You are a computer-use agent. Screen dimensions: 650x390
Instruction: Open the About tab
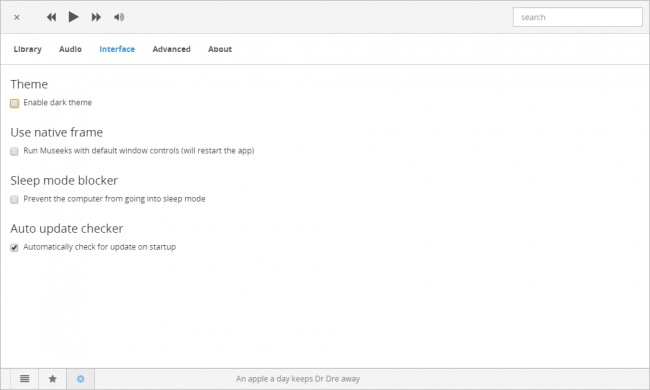point(220,49)
